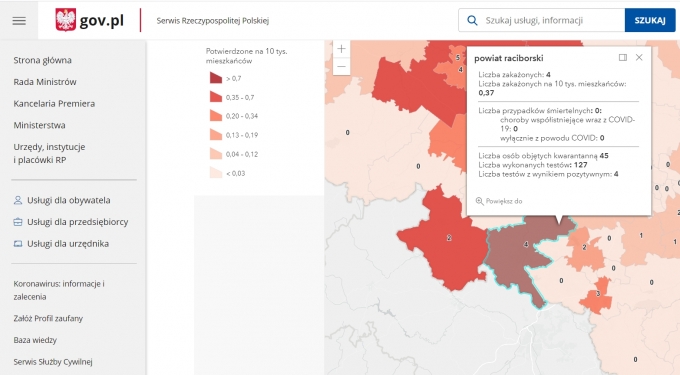Click the gov.pl eagle logo
This screenshot has width=680, height=375.
pos(66,20)
